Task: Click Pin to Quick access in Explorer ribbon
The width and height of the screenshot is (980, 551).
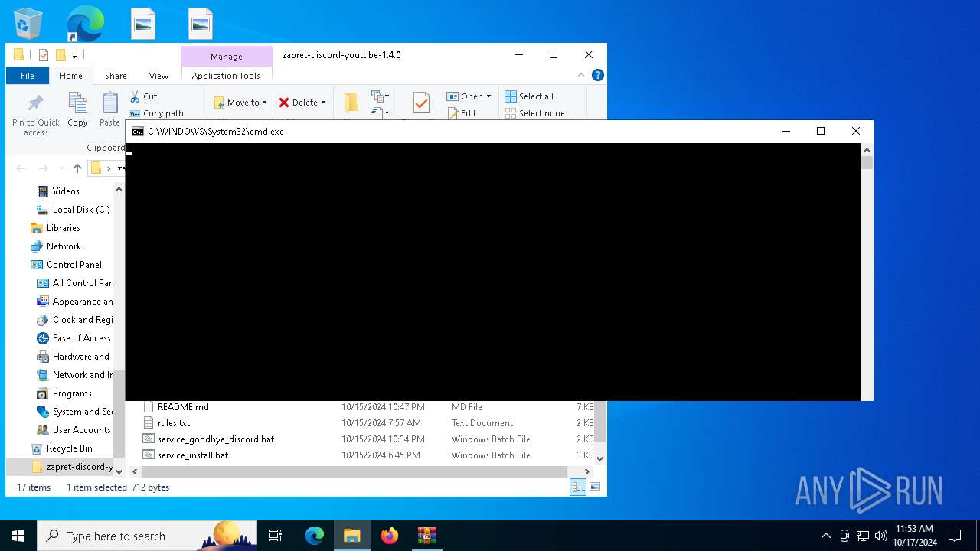Action: click(x=36, y=115)
